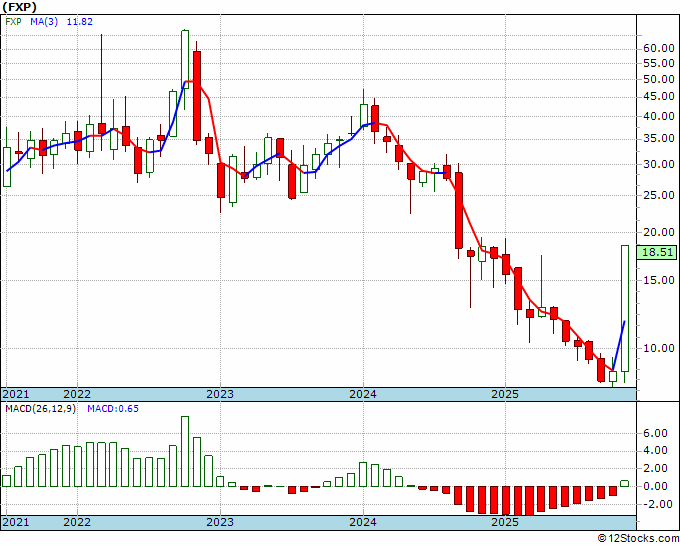The image size is (680, 546).
Task: Click the 2021 label on MACD timeline
Action: [16, 522]
